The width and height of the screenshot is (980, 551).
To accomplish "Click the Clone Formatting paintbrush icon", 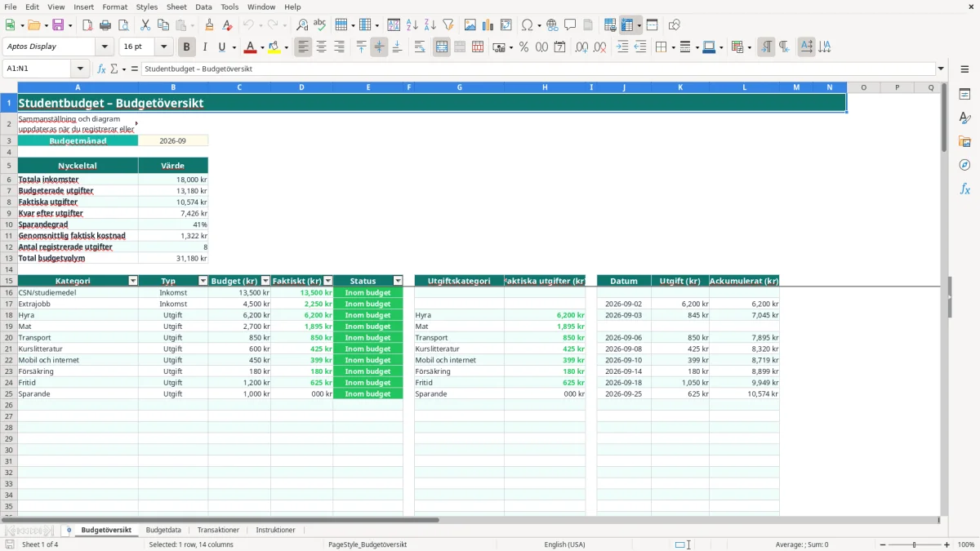I will [x=210, y=25].
